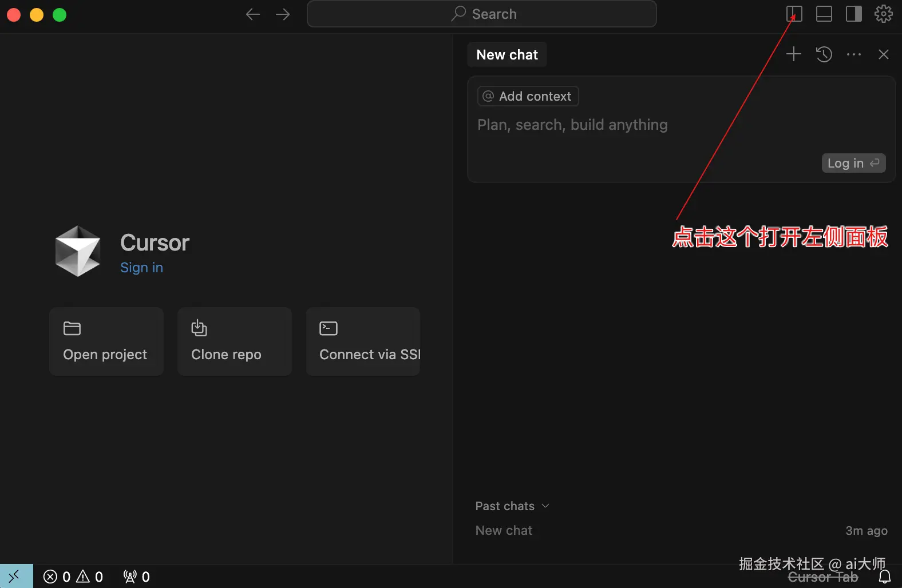This screenshot has width=902, height=588.
Task: Toggle the bottom panel layout icon
Action: click(824, 14)
